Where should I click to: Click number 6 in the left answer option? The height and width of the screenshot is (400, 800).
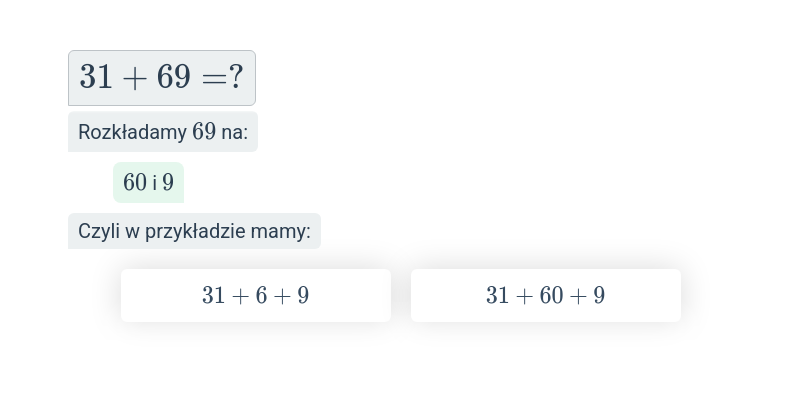tap(262, 295)
